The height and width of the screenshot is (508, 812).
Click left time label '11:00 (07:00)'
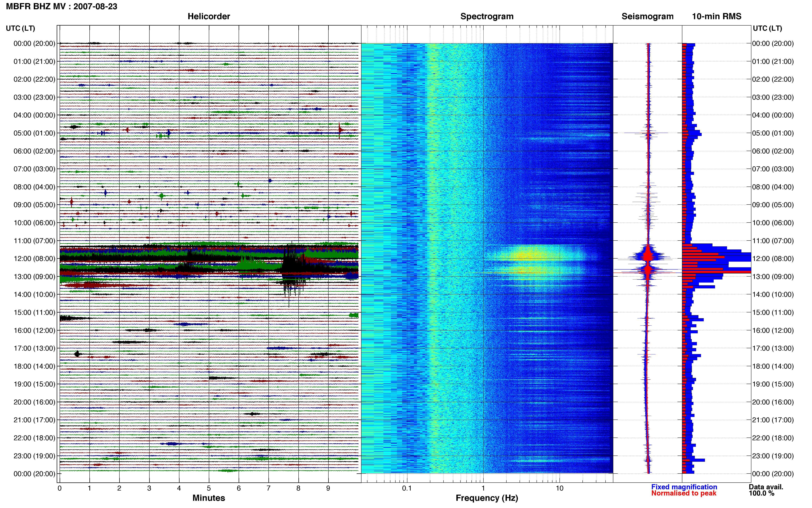tap(34, 241)
